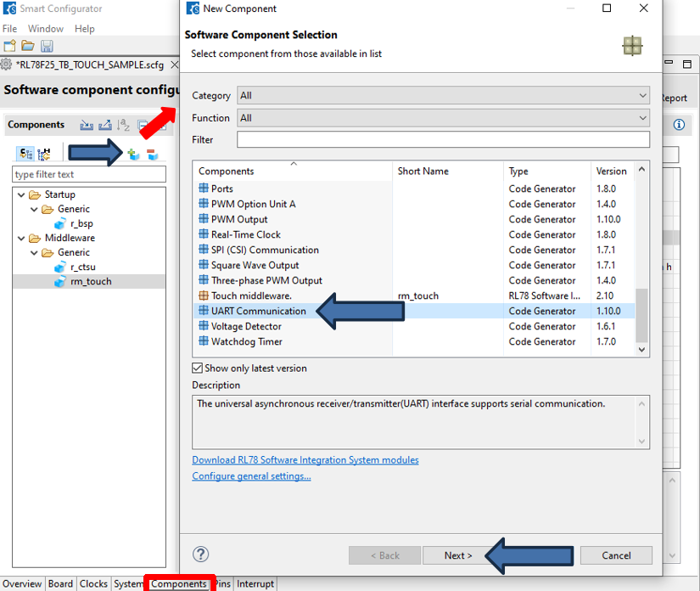Click the Export configuration icon in Components

pyautogui.click(x=105, y=125)
